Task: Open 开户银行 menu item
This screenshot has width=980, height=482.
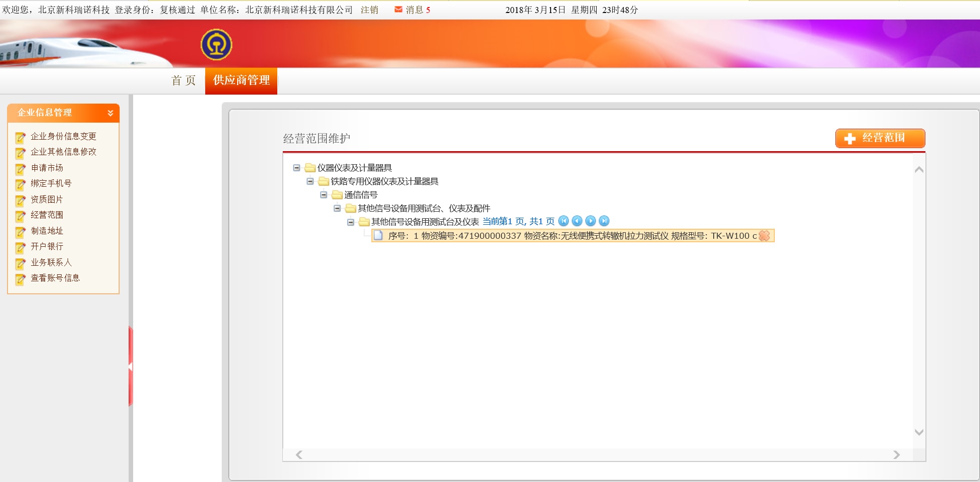Action: coord(47,246)
